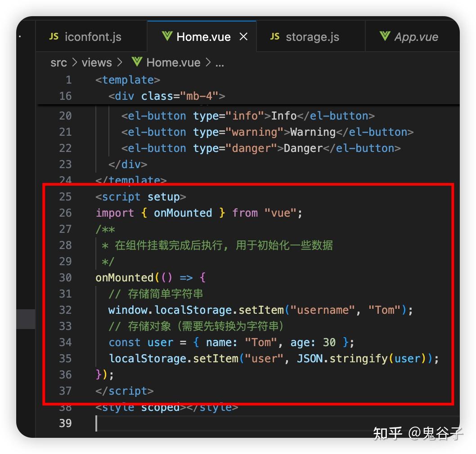Click the Vue logo on the Home.vue tab
The width and height of the screenshot is (476, 454).
pos(168,36)
